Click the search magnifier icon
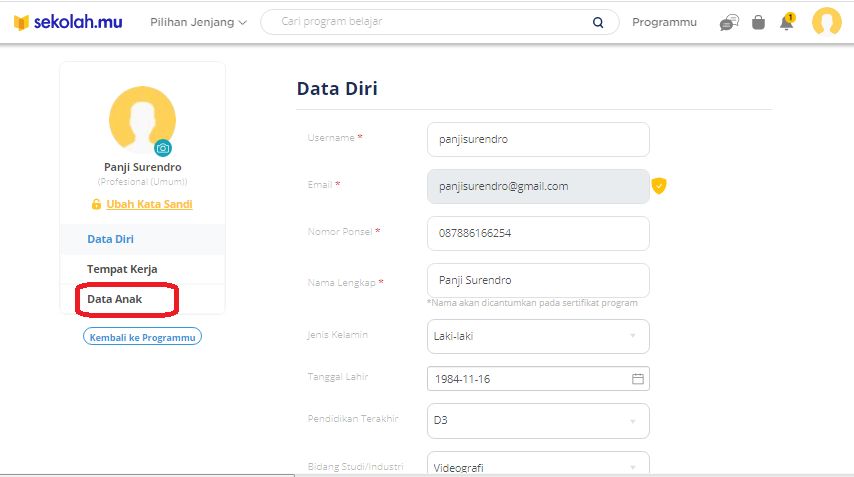 coord(598,22)
